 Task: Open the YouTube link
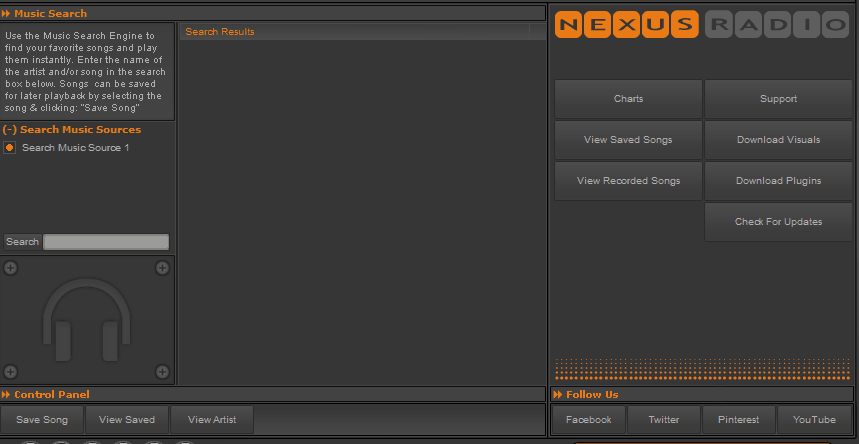click(814, 420)
